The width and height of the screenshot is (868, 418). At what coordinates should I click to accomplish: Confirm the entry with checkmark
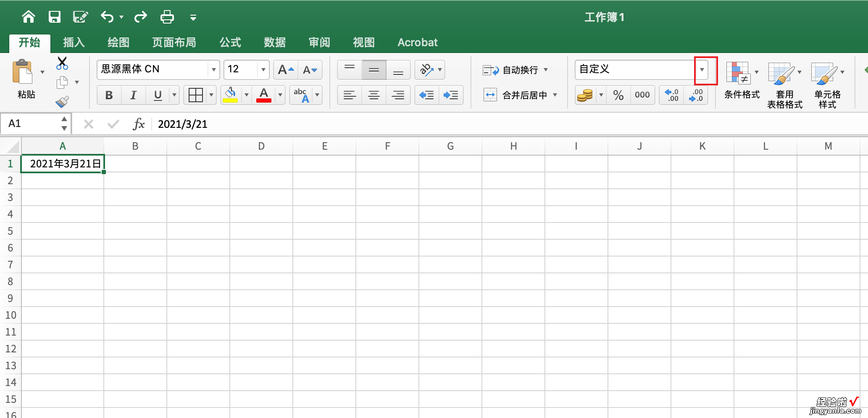[113, 124]
